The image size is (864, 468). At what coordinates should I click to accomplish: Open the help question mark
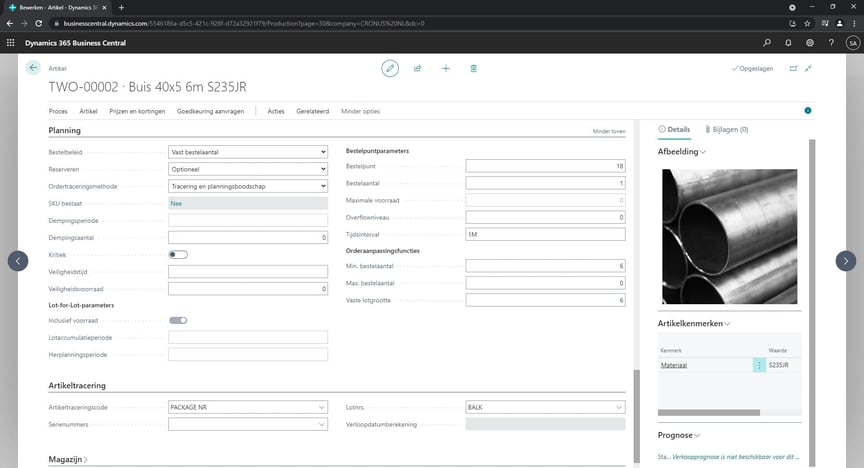point(831,42)
